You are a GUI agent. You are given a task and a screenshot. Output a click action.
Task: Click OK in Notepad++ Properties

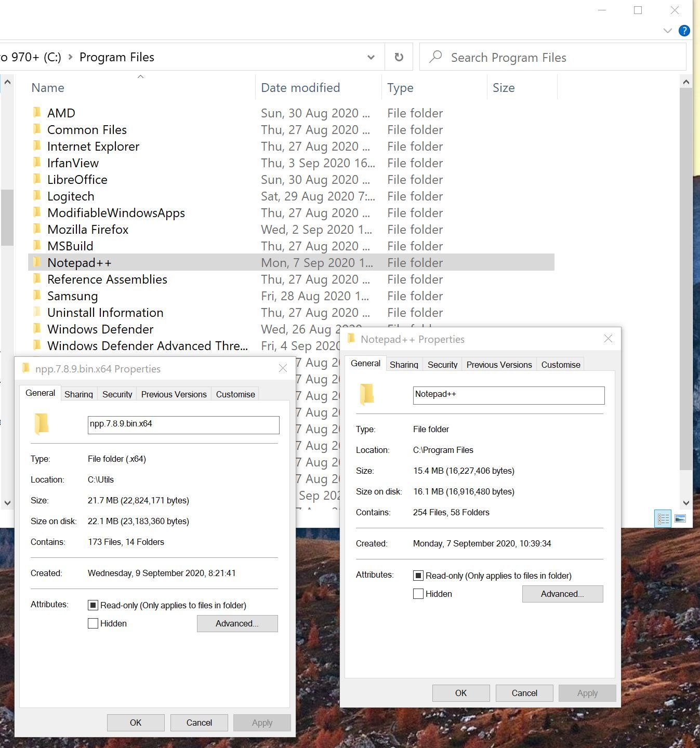click(461, 693)
